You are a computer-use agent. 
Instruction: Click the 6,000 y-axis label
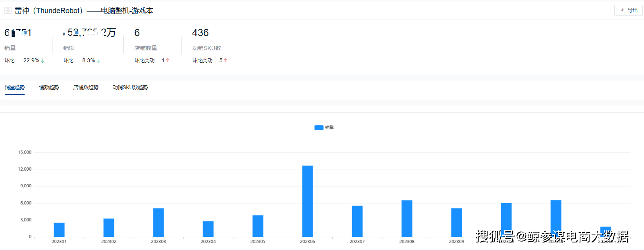[26, 203]
